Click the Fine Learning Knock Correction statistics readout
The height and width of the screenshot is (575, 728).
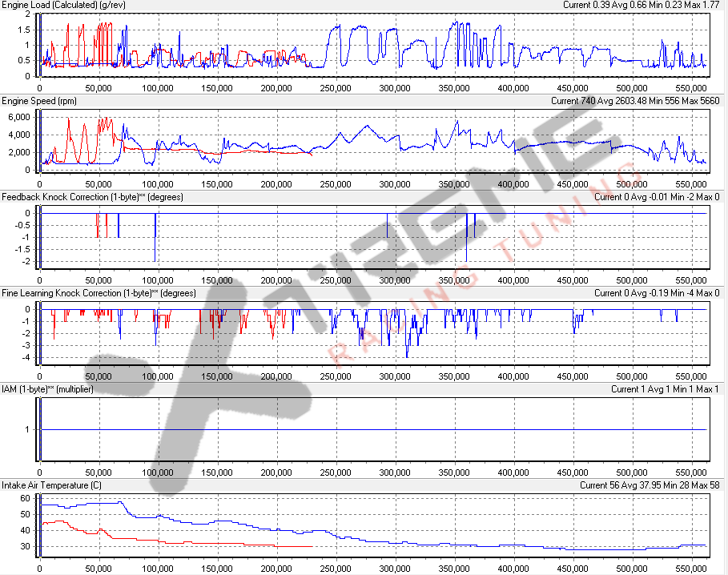(x=657, y=293)
